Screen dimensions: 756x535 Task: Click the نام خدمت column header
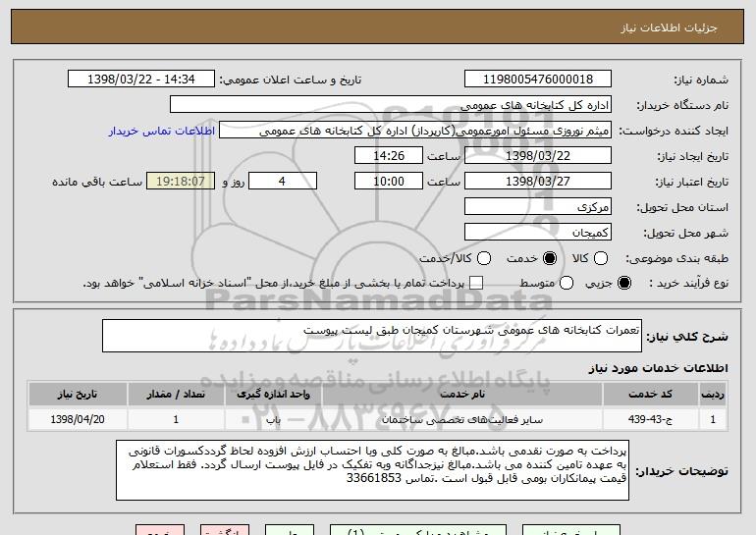(461, 395)
